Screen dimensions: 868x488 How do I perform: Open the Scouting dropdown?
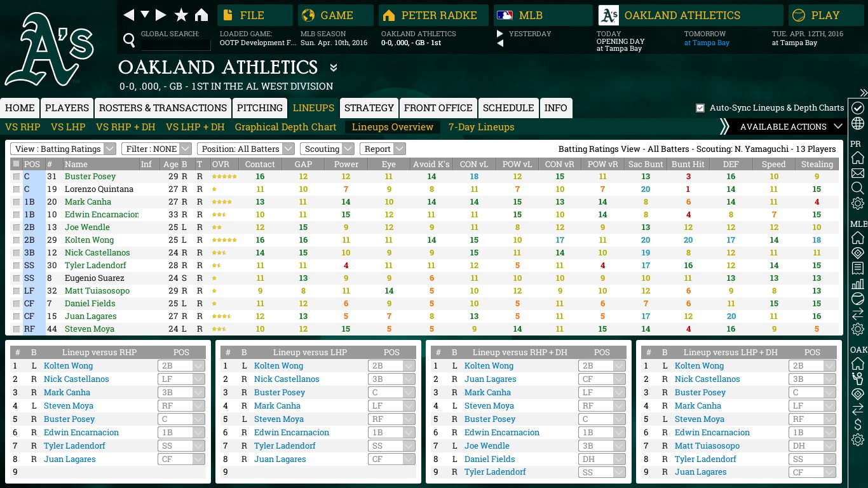click(x=327, y=149)
